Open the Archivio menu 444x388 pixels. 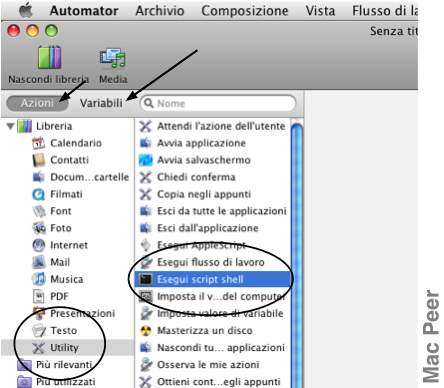click(160, 11)
